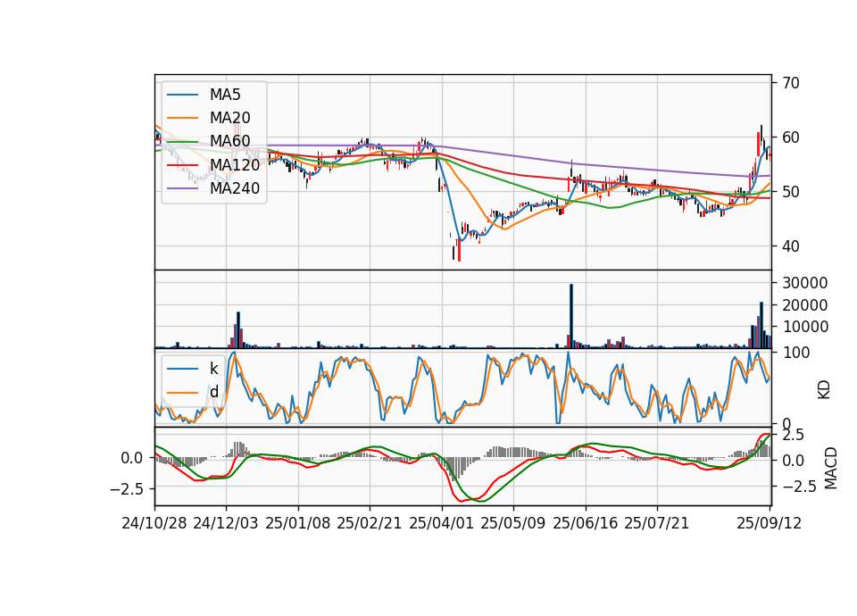Click the 25/05/09 date axis label
Screen dimensions: 857x616
point(513,523)
